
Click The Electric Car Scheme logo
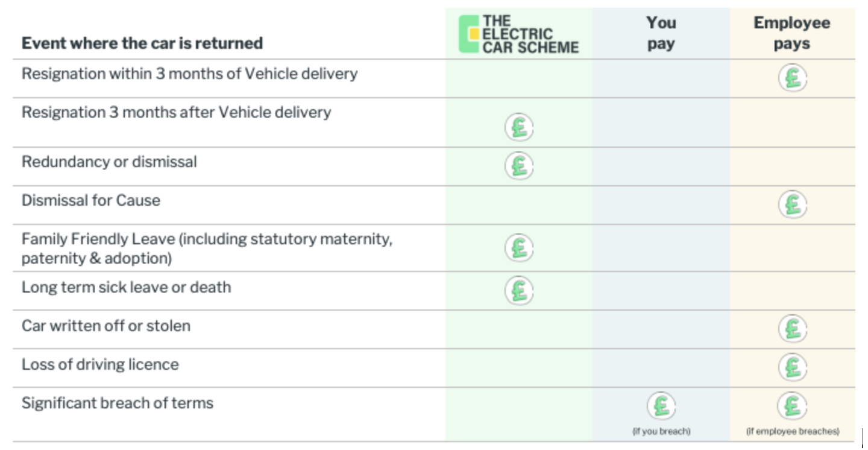519,34
